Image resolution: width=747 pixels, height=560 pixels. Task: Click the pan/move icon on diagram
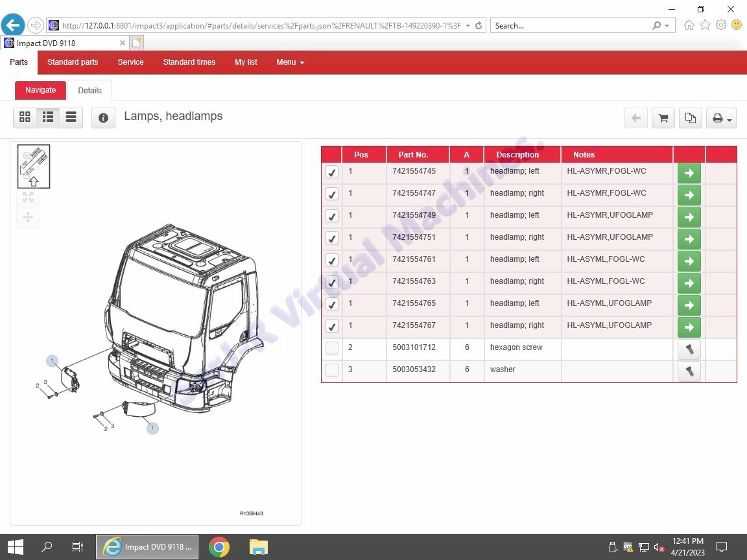coord(28,217)
